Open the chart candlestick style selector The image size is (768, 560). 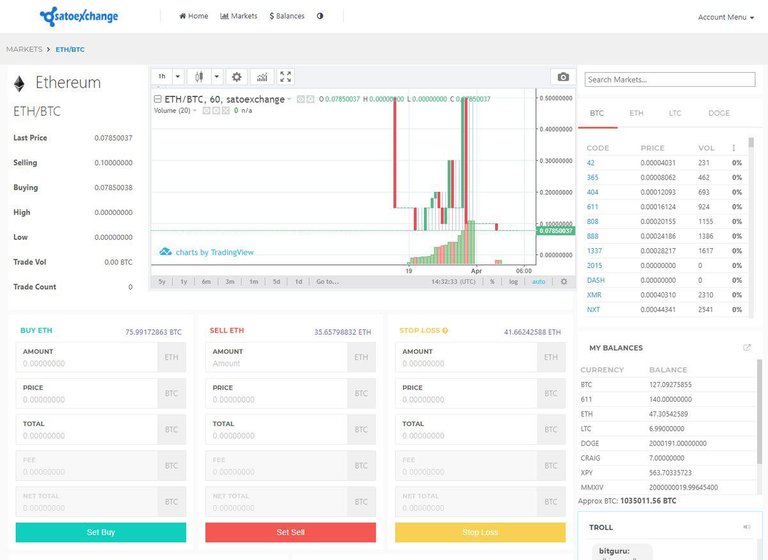(199, 77)
